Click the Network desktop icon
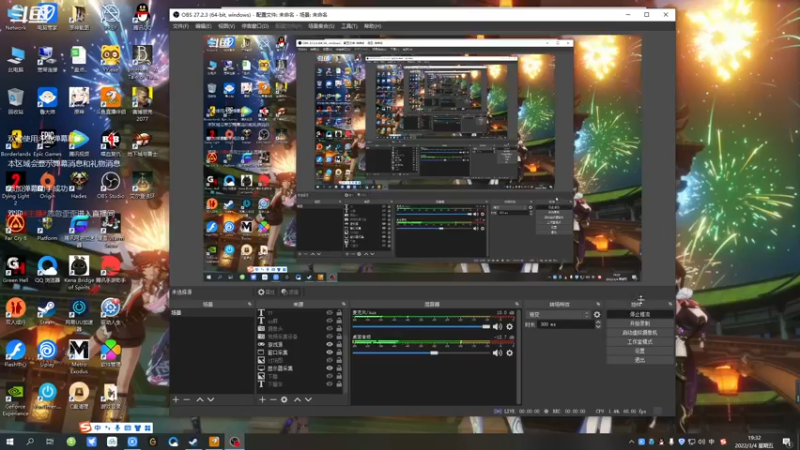This screenshot has height=450, width=800. (x=15, y=17)
